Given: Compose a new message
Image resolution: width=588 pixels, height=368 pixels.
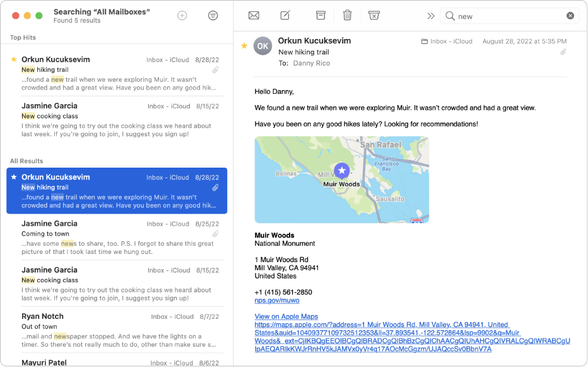Looking at the screenshot, I should pos(285,16).
